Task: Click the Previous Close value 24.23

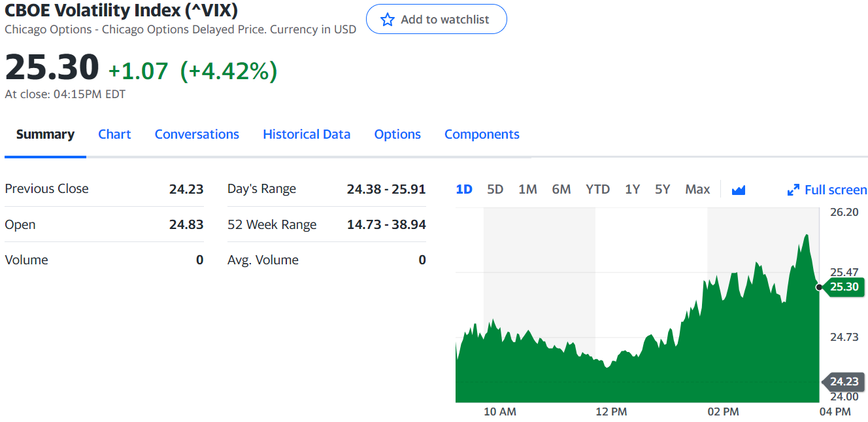Action: [186, 189]
